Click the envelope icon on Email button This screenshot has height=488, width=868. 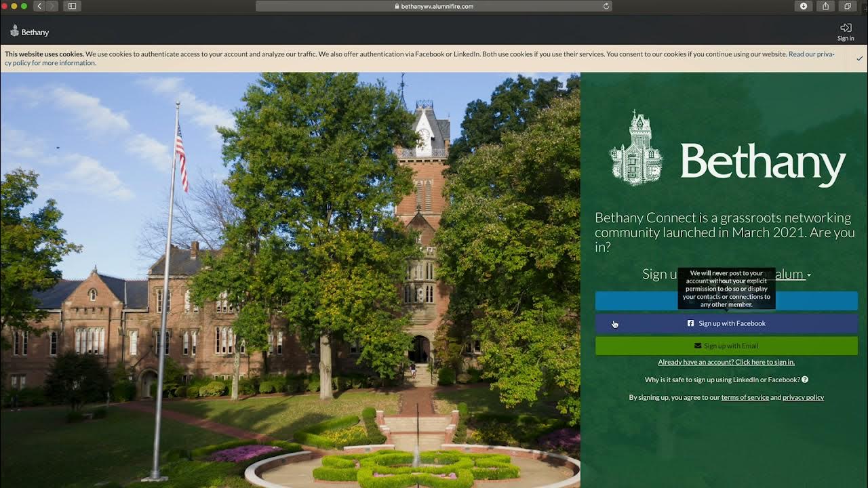pos(698,346)
